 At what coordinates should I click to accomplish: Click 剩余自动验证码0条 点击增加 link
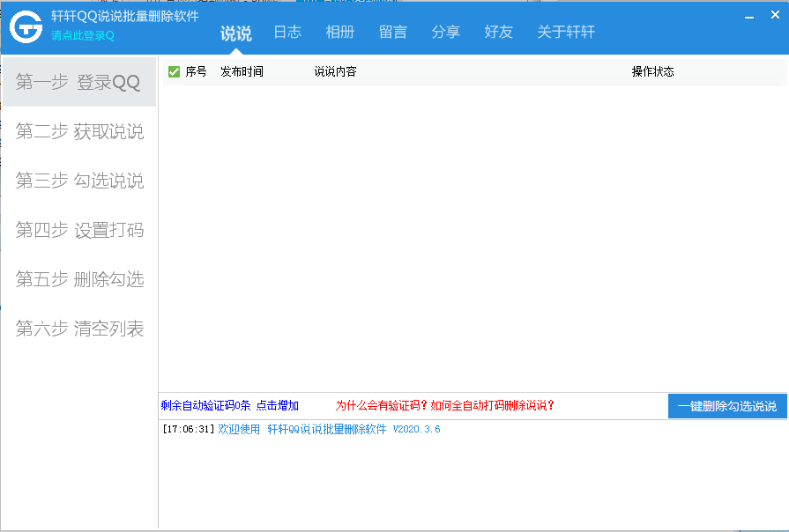click(230, 406)
